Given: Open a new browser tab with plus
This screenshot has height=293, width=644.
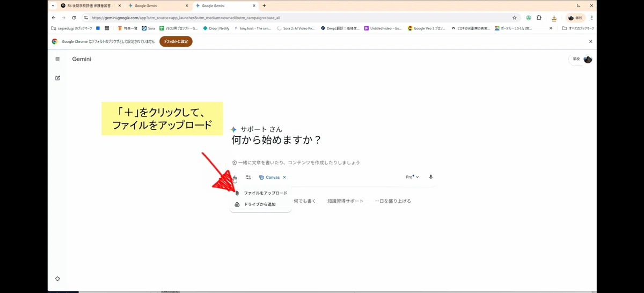Looking at the screenshot, I should pos(264,5).
